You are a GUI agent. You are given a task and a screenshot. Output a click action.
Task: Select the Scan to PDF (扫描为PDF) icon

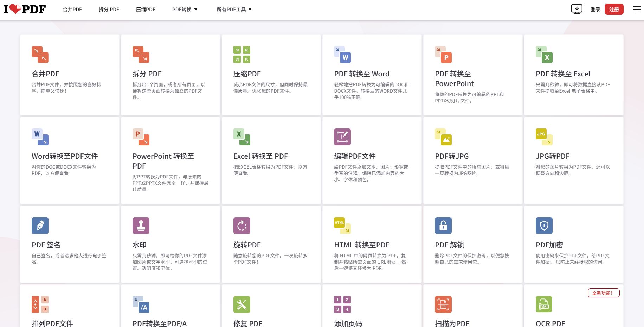[x=443, y=304]
